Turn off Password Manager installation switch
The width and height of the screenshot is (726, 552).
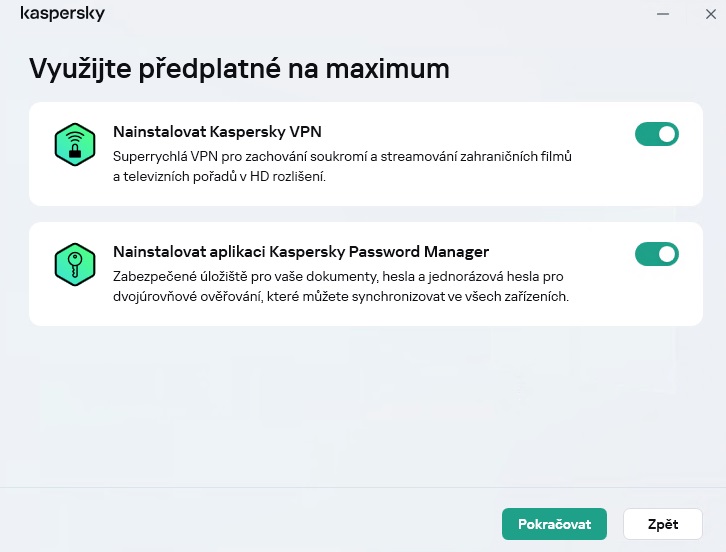point(657,254)
